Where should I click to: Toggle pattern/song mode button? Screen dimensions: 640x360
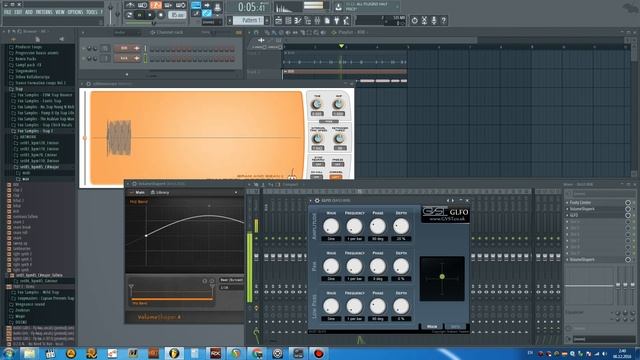coord(129,15)
